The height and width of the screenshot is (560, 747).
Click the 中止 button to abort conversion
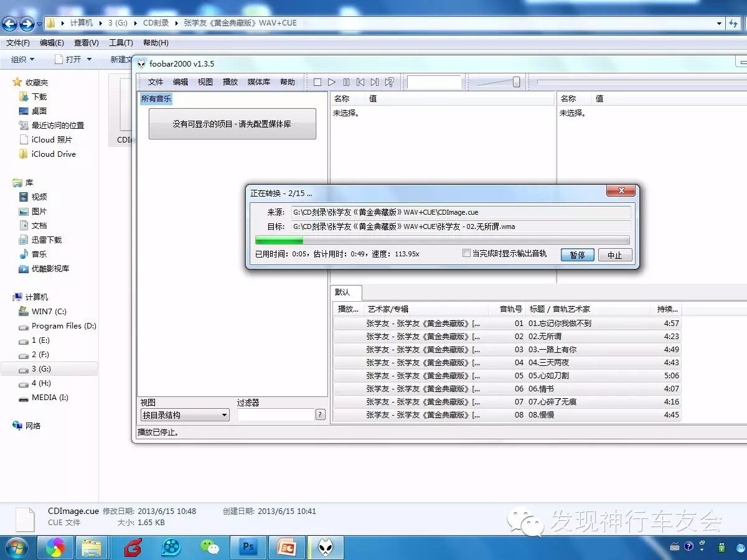click(x=615, y=255)
